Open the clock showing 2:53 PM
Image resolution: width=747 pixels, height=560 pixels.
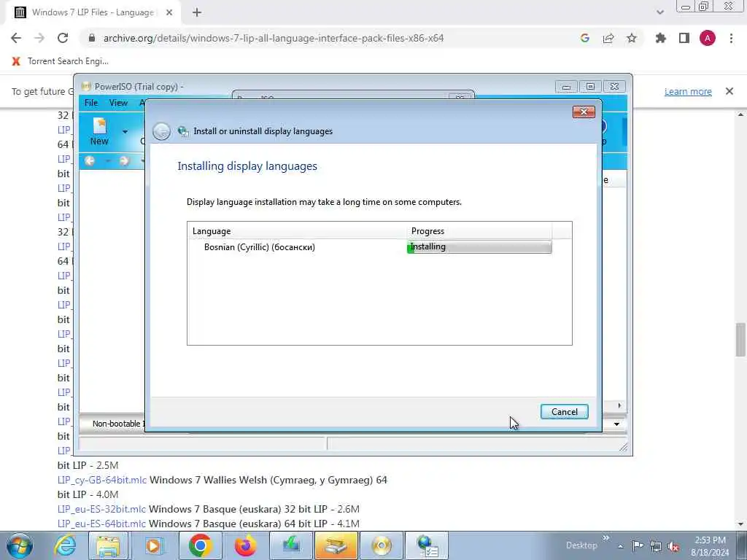point(710,545)
